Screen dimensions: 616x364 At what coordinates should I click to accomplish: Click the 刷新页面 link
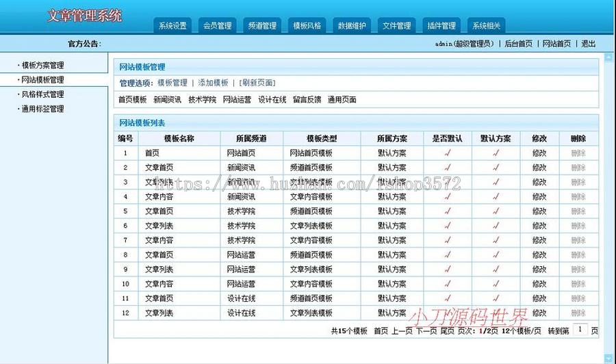click(x=257, y=83)
